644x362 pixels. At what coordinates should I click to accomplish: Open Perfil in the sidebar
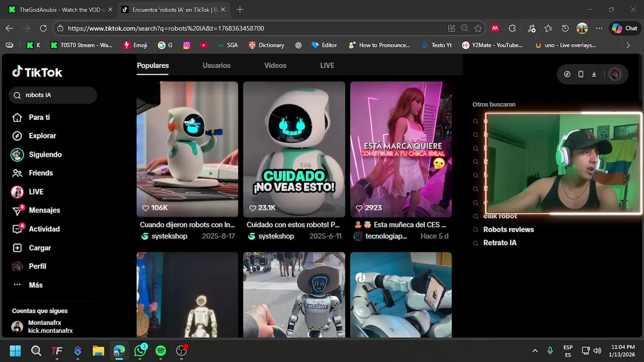coord(37,266)
